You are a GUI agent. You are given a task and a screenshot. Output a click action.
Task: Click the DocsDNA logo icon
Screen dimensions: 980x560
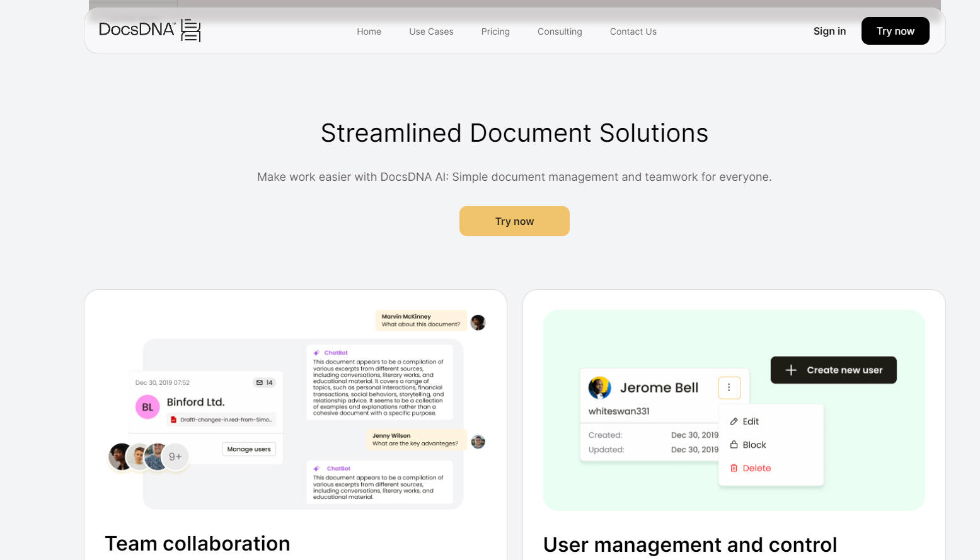tap(190, 30)
